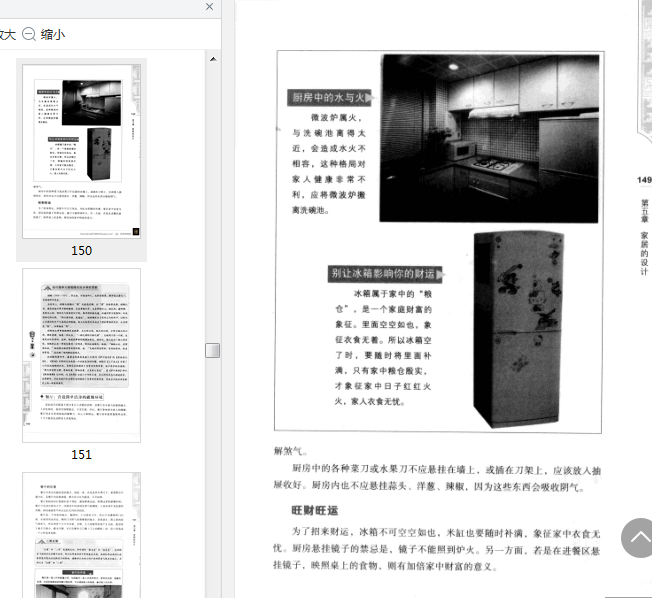This screenshot has width=652, height=598.
Task: Click the heading 旺财旺运
Action: [315, 511]
